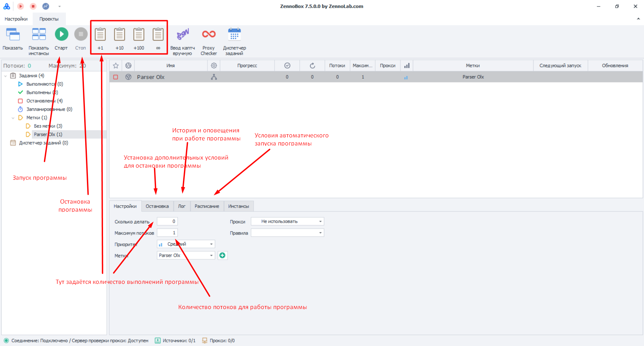Click the refresh-arrow column header icon
This screenshot has height=346, width=644.
click(312, 66)
